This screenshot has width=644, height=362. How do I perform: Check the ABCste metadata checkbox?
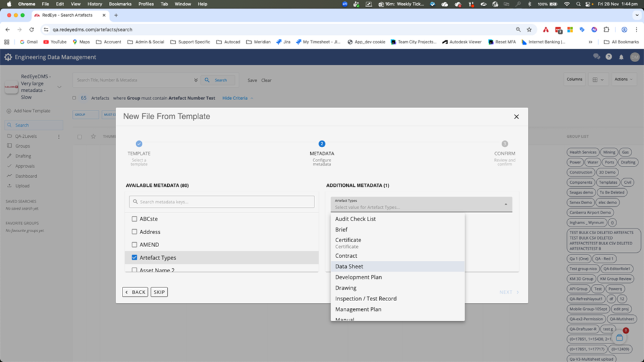click(x=134, y=219)
